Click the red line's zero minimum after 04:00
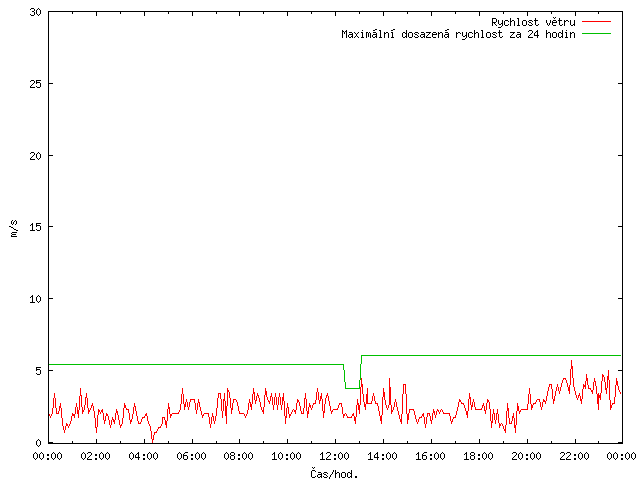The width and height of the screenshot is (640, 480). click(x=153, y=441)
